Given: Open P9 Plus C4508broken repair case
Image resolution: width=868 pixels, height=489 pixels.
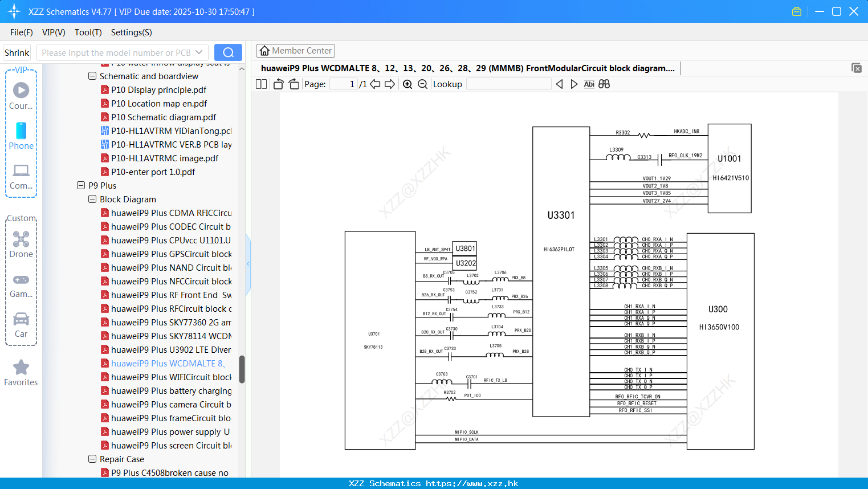Looking at the screenshot, I should (169, 472).
